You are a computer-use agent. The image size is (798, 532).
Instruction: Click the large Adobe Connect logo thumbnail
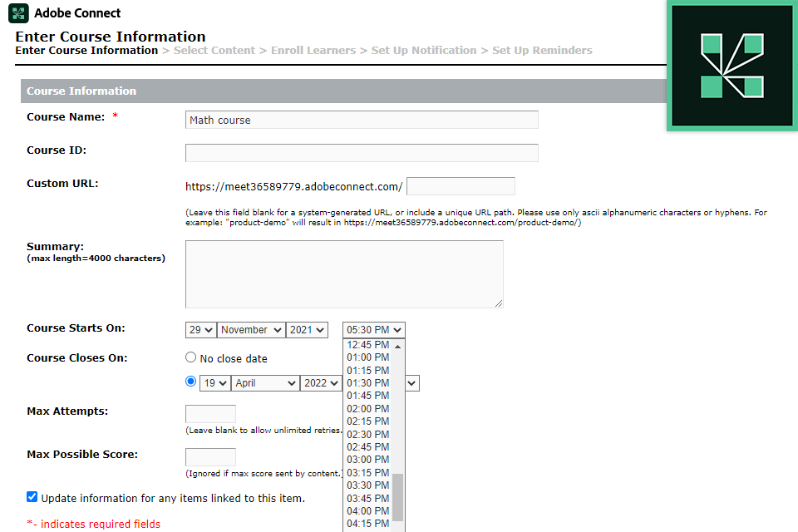[x=732, y=66]
